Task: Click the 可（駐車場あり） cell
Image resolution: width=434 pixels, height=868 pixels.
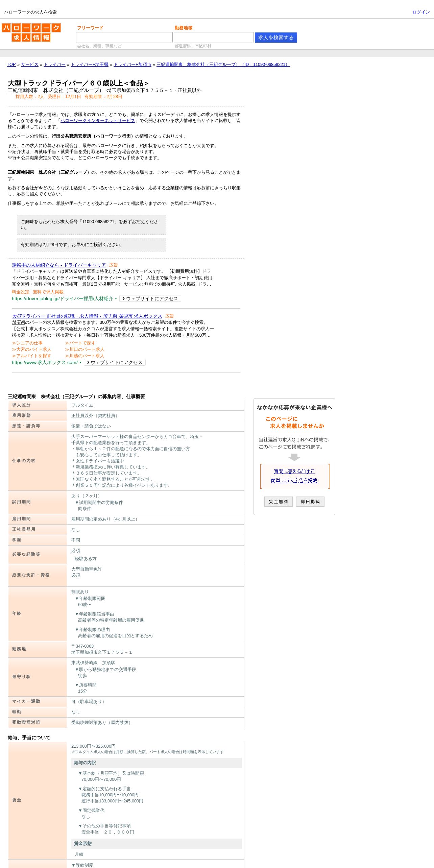Action: point(155,702)
